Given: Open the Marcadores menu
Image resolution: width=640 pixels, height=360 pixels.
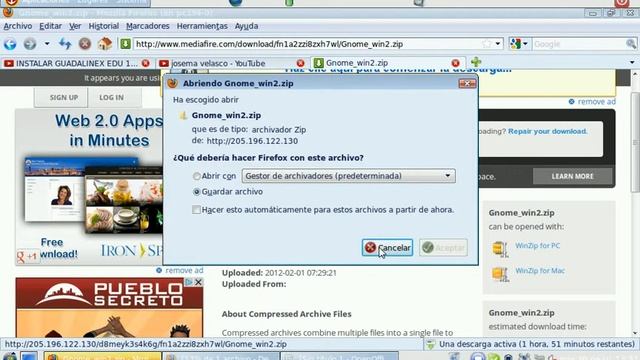Looking at the screenshot, I should point(147,26).
